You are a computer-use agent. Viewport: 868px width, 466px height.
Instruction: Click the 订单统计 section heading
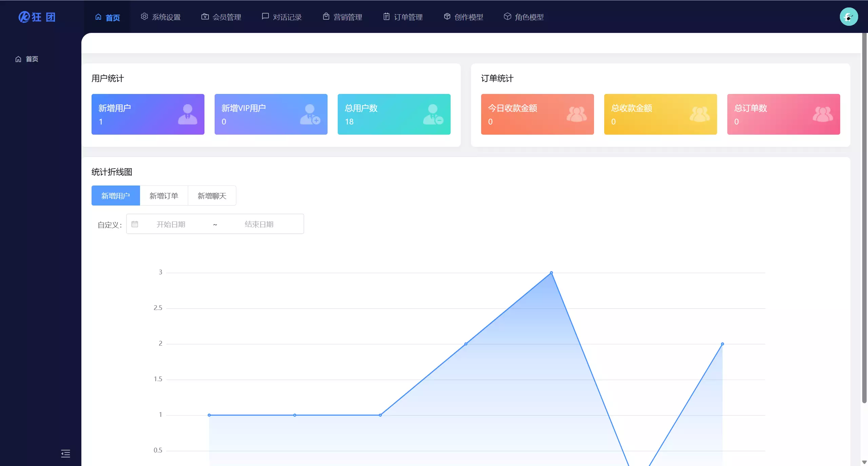click(x=497, y=78)
